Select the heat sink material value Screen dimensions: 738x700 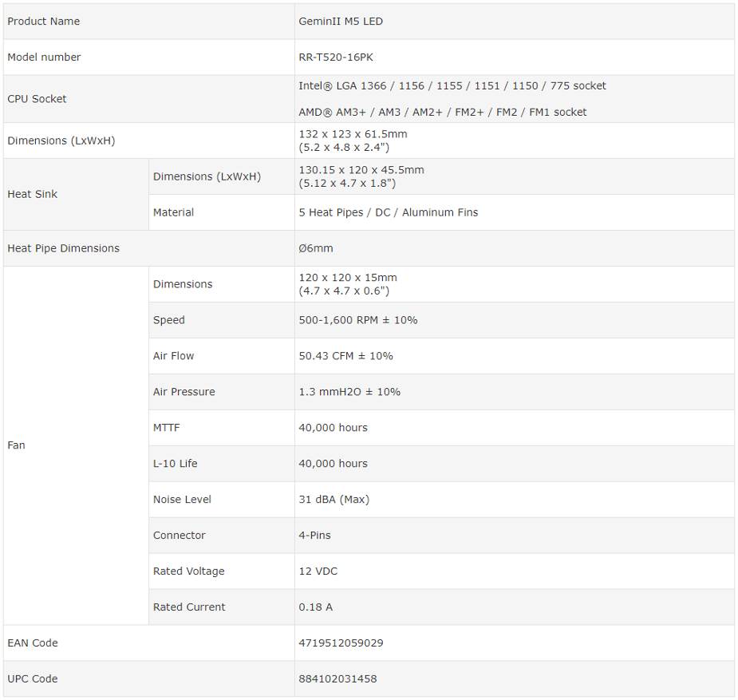pos(388,212)
